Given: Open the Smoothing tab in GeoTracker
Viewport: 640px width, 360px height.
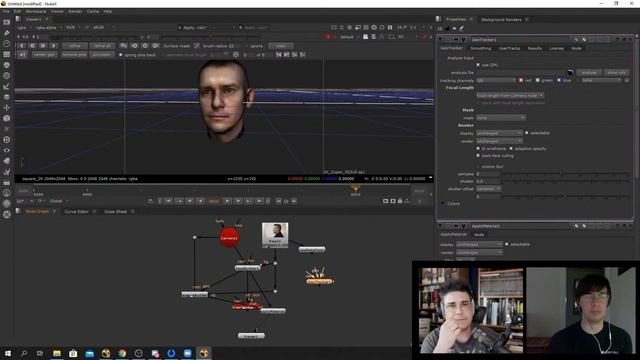Looking at the screenshot, I should [x=480, y=48].
